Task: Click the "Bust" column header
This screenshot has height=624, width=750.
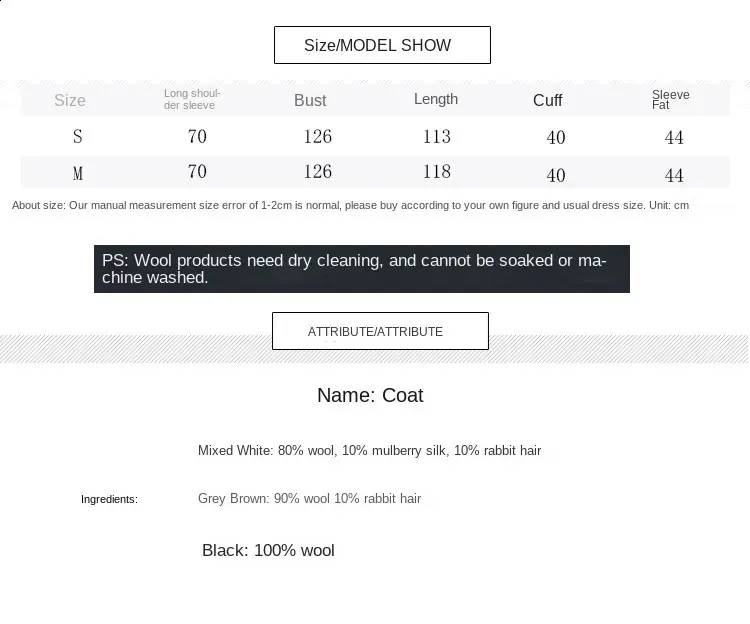Action: coord(310,100)
